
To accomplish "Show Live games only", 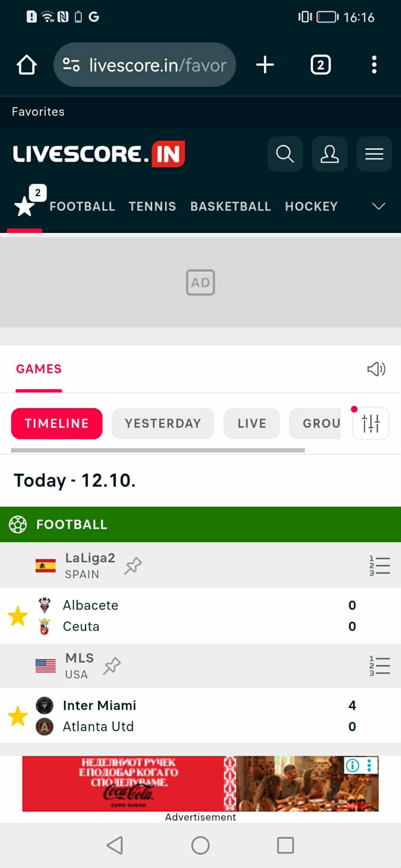I will coord(252,423).
